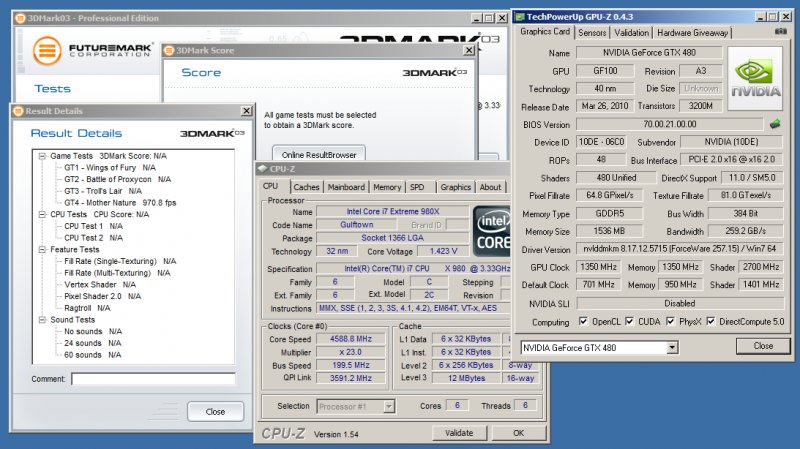Click the NVIDIA logo in GPU-Z
This screenshot has width=800, height=449.
[755, 79]
